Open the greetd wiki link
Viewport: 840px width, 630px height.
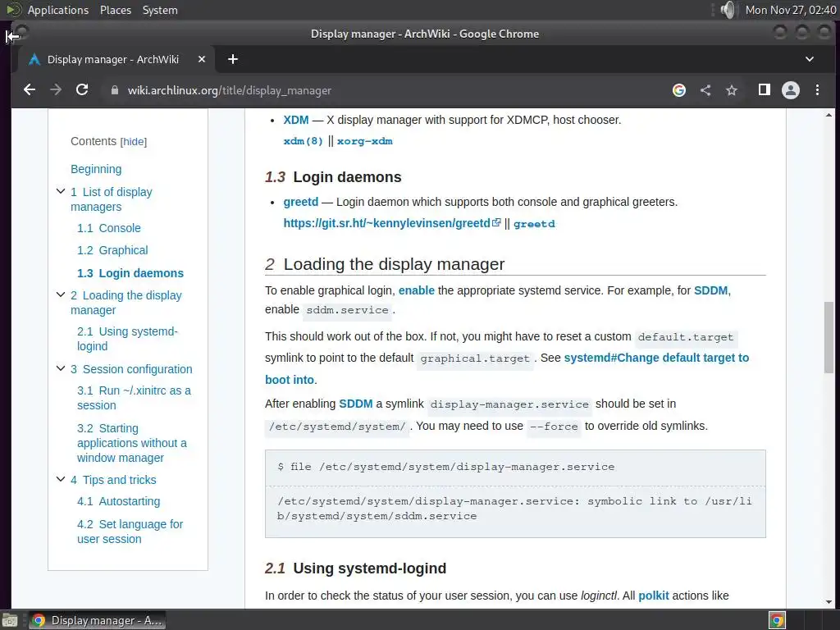(x=300, y=202)
